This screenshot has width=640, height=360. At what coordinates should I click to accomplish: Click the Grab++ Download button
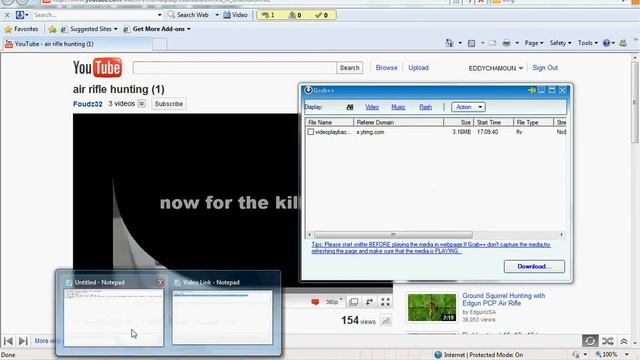(x=534, y=267)
